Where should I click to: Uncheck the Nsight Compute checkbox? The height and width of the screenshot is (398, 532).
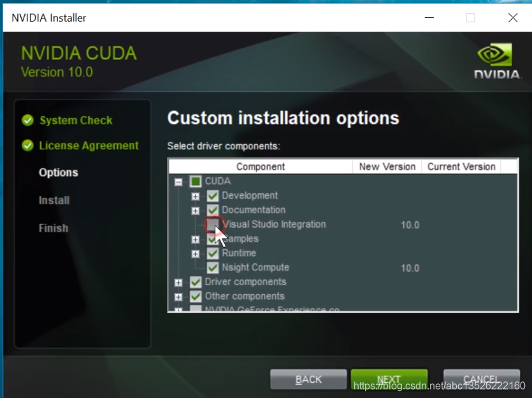pyautogui.click(x=213, y=267)
